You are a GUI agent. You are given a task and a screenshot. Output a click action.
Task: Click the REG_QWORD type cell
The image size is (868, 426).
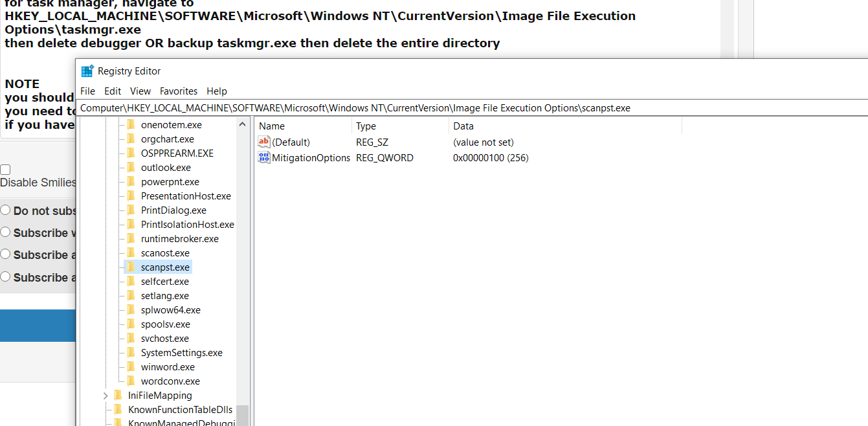[x=384, y=158]
